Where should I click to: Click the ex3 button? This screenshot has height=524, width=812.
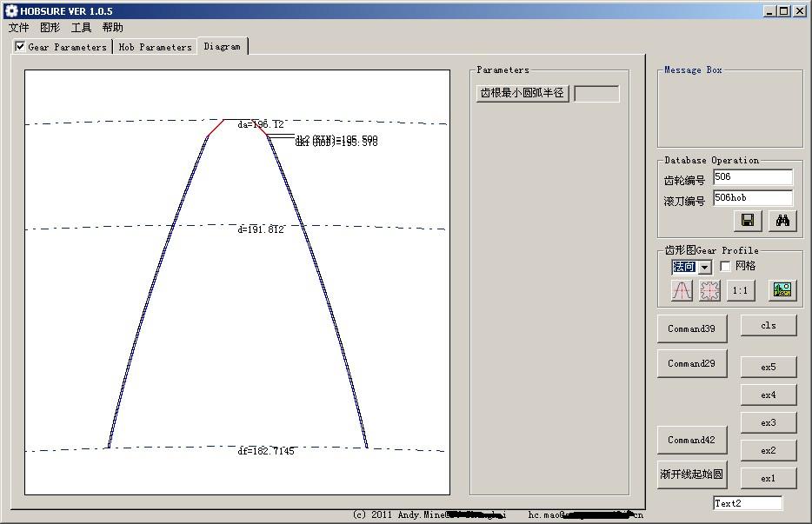[x=769, y=422]
